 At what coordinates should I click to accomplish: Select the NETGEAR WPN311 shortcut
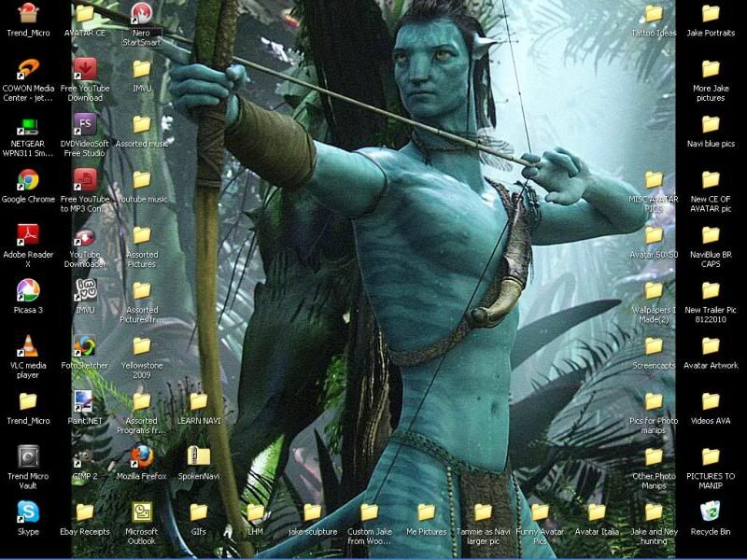(28, 125)
